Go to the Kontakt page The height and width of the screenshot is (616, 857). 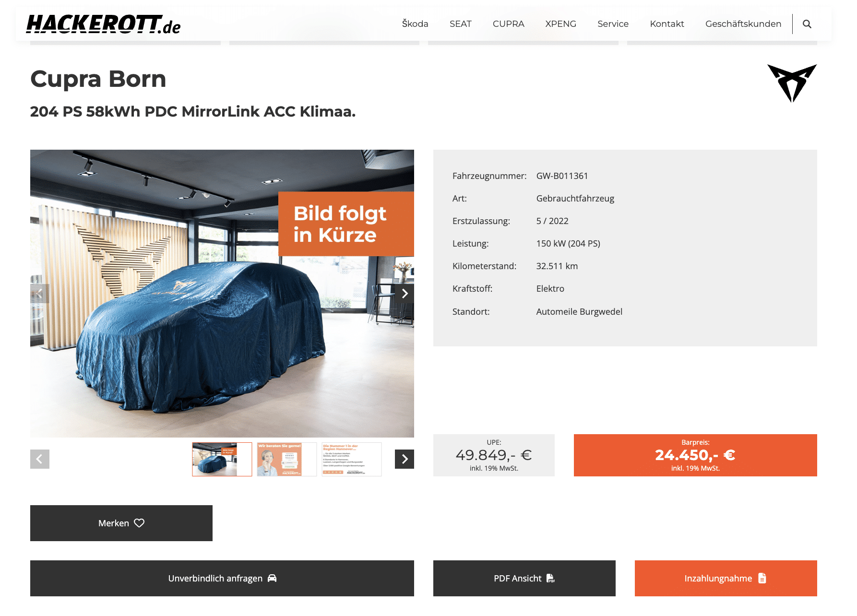(x=667, y=24)
